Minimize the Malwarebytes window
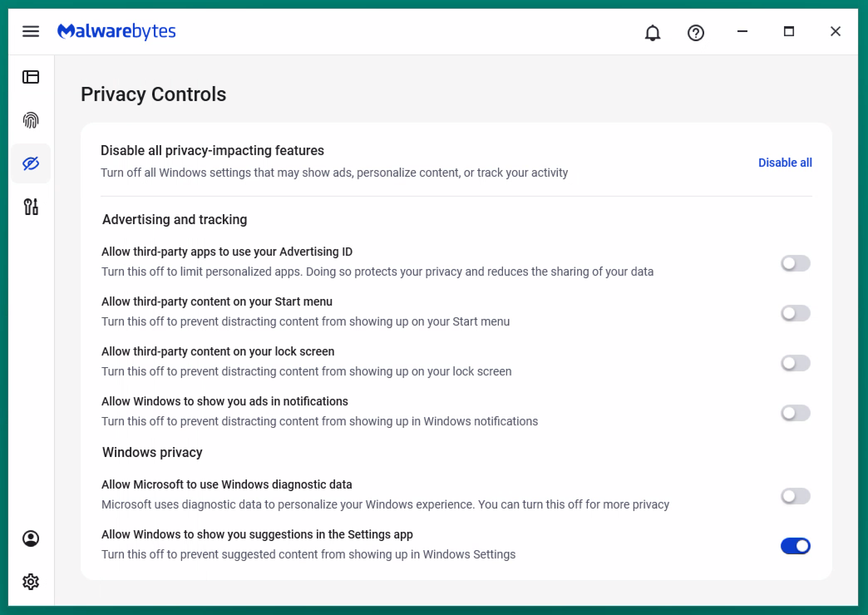 pyautogui.click(x=742, y=32)
